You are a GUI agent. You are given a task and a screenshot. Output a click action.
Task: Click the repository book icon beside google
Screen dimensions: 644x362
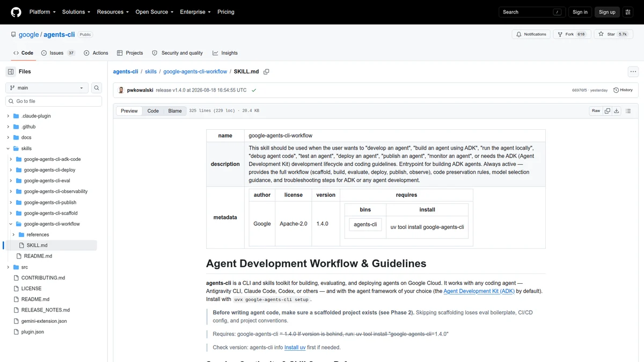coord(13,34)
